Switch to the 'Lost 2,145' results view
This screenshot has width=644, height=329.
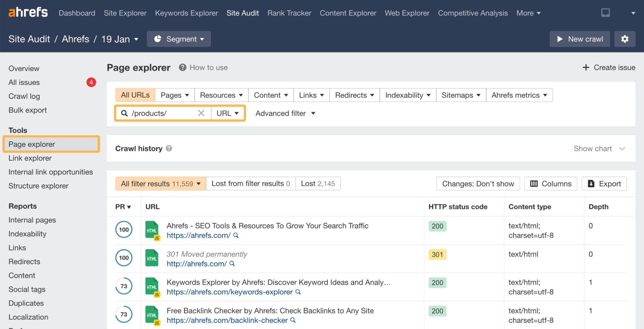point(318,183)
